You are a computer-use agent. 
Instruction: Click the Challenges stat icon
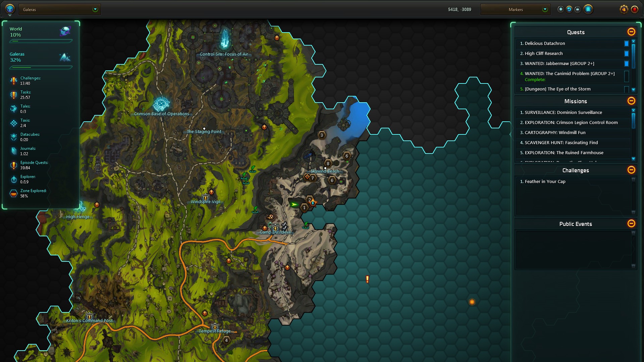pyautogui.click(x=13, y=81)
